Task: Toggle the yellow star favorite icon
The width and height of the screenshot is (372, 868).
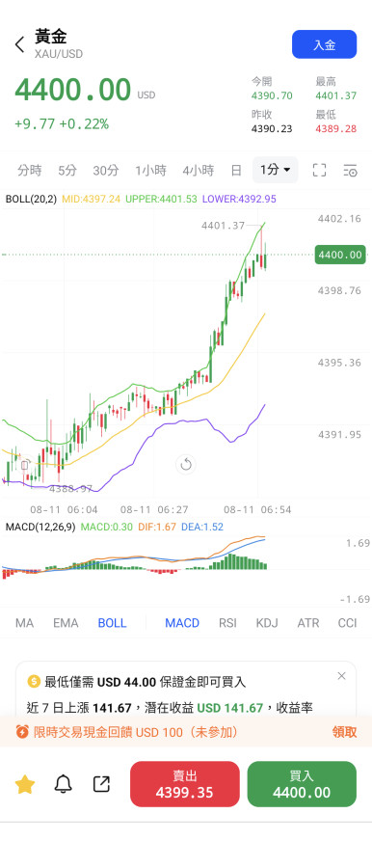Action: (x=25, y=784)
